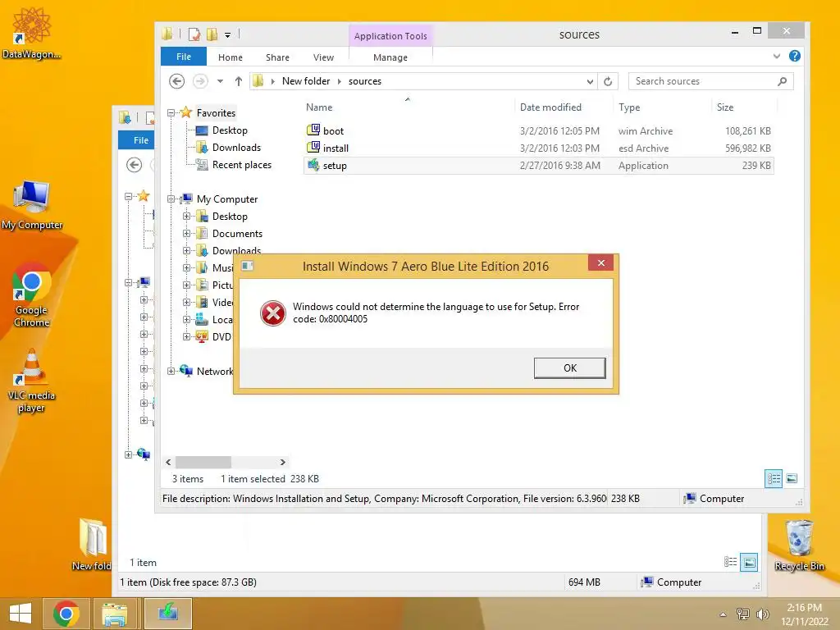Refresh the sources folder view
This screenshot has width=840, height=630.
click(608, 81)
